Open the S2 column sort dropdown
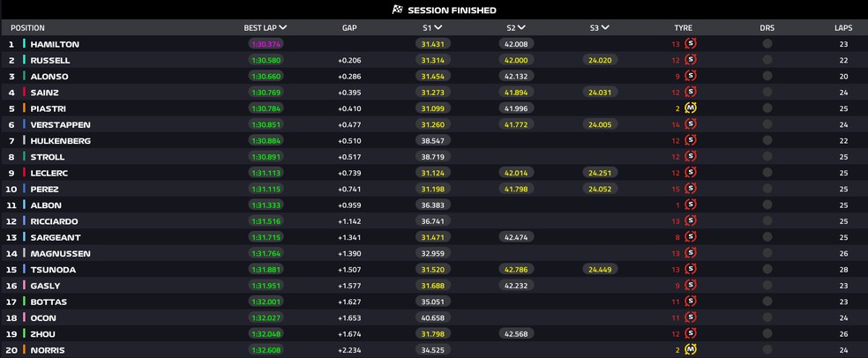868x358 pixels. coord(521,27)
